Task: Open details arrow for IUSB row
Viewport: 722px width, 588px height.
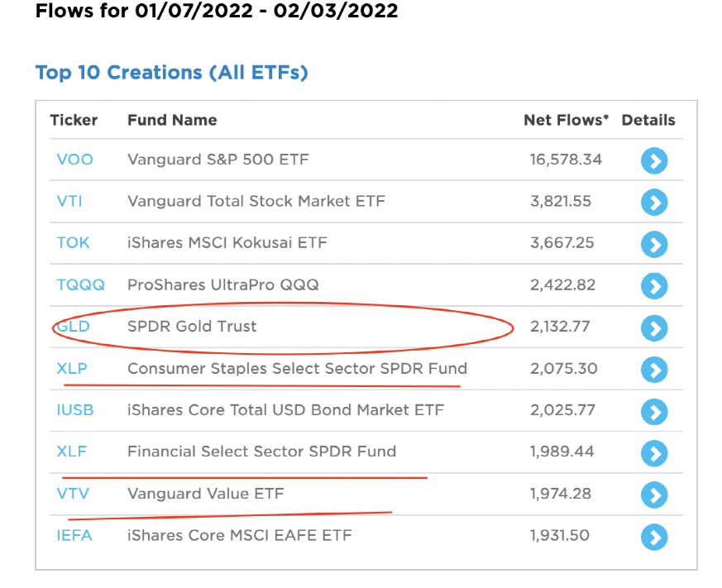Action: click(654, 411)
